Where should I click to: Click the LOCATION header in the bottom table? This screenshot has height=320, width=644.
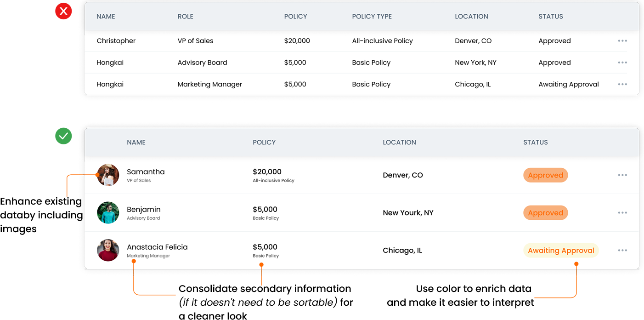coord(399,143)
